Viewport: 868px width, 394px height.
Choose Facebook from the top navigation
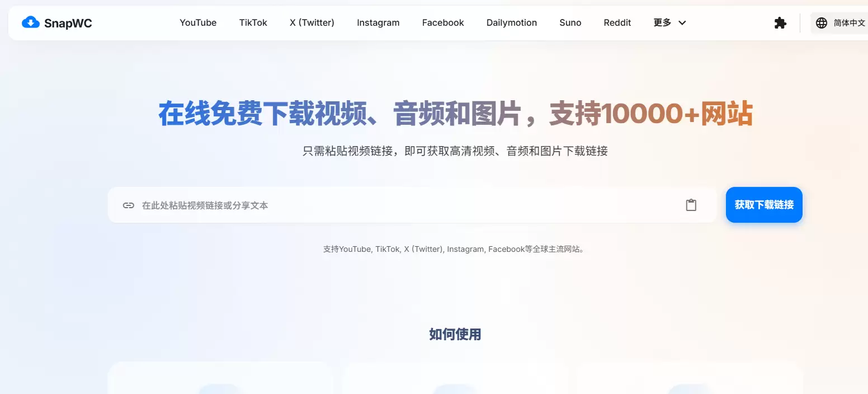point(443,23)
